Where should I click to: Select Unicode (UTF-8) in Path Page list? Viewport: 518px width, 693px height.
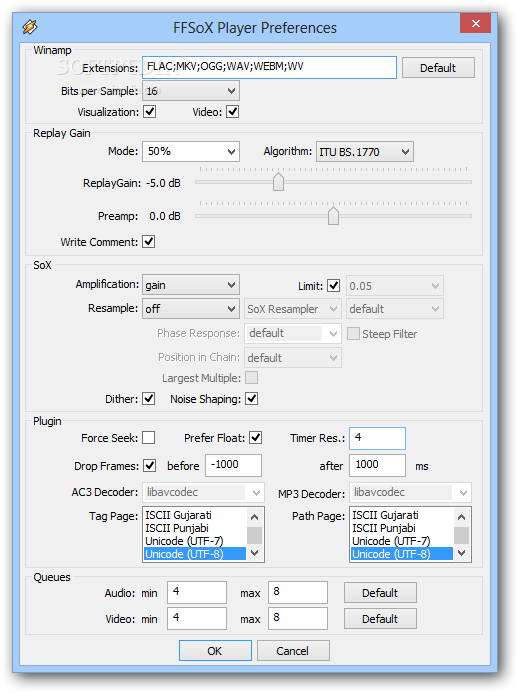pos(402,554)
